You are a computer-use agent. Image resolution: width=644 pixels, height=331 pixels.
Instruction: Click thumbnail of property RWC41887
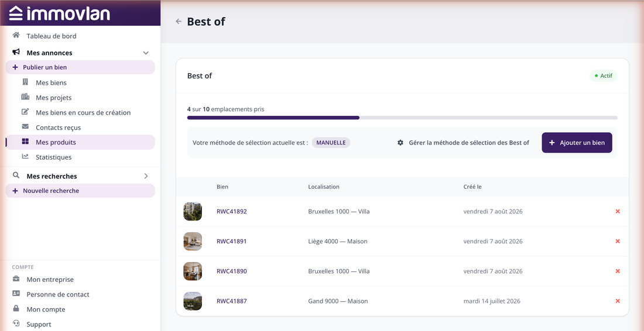pyautogui.click(x=193, y=301)
